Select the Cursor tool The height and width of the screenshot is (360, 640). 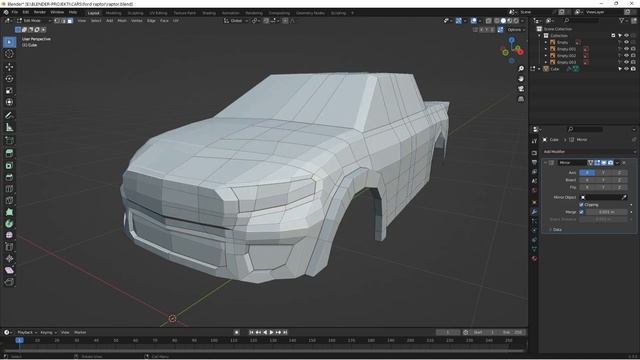(9, 54)
